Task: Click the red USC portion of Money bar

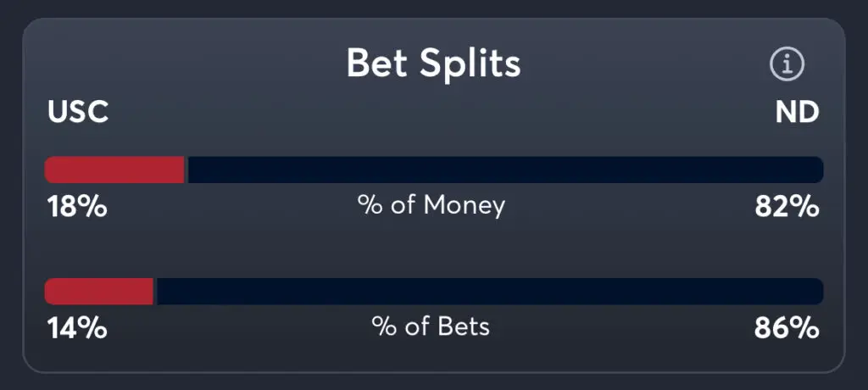Action: [114, 170]
